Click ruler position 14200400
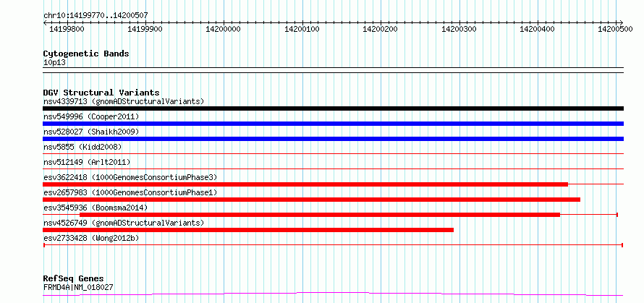 click(x=538, y=29)
